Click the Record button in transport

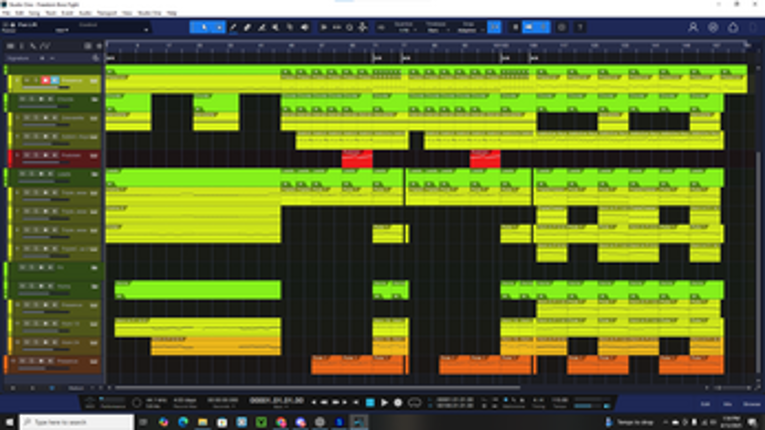point(398,403)
